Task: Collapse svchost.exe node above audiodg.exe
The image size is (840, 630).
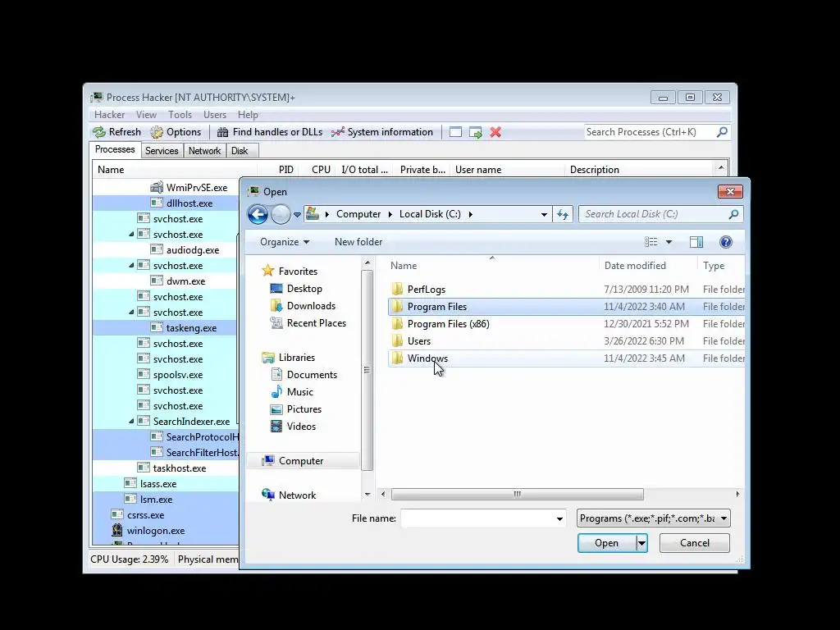Action: pyautogui.click(x=131, y=234)
